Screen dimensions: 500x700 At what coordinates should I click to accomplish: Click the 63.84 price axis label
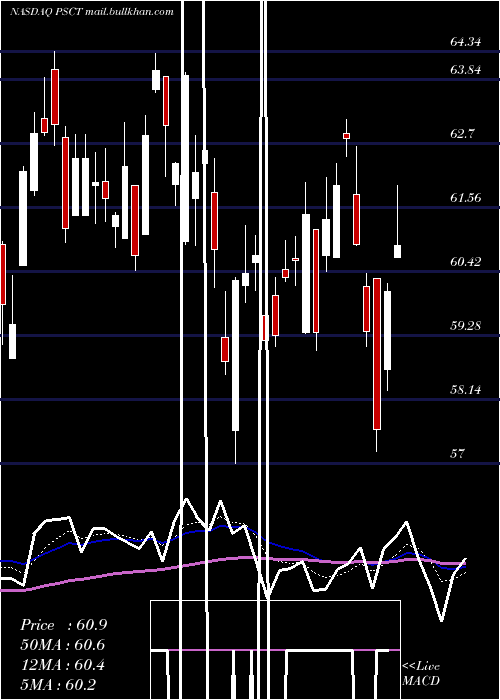(466, 70)
